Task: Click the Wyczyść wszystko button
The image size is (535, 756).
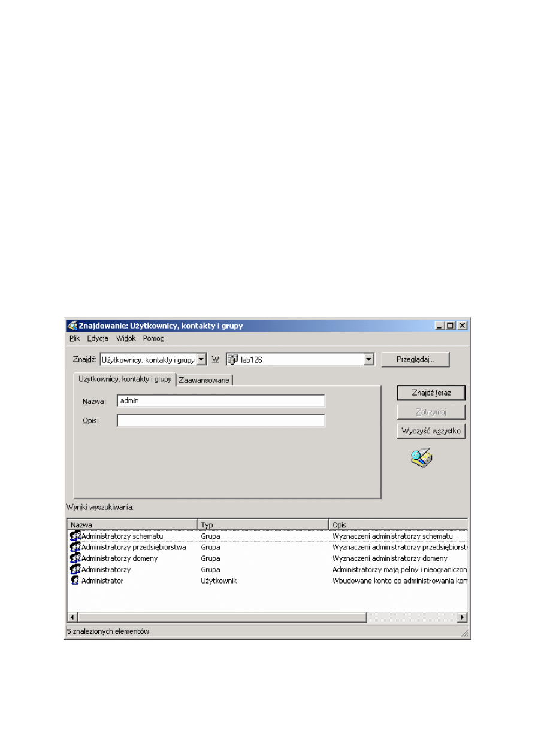Action: [431, 431]
